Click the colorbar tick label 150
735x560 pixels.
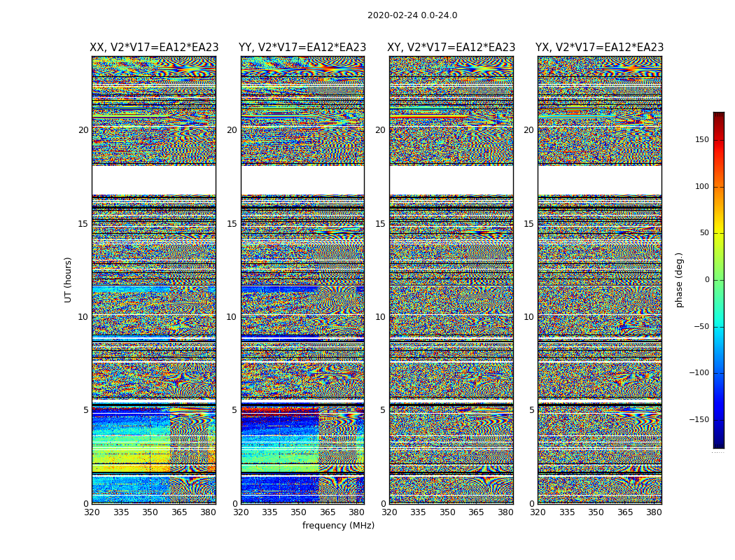pos(701,140)
